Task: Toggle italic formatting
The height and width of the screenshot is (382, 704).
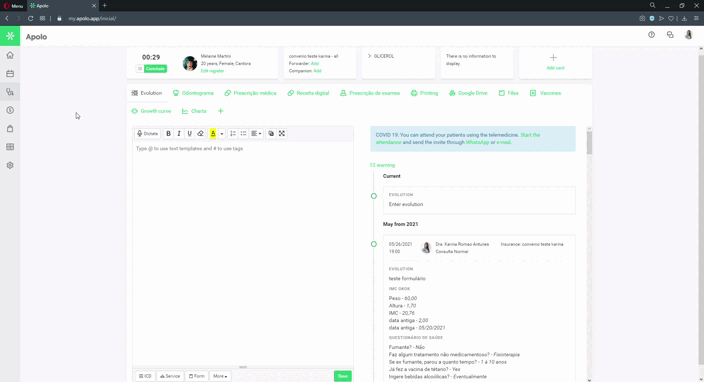Action: click(179, 134)
